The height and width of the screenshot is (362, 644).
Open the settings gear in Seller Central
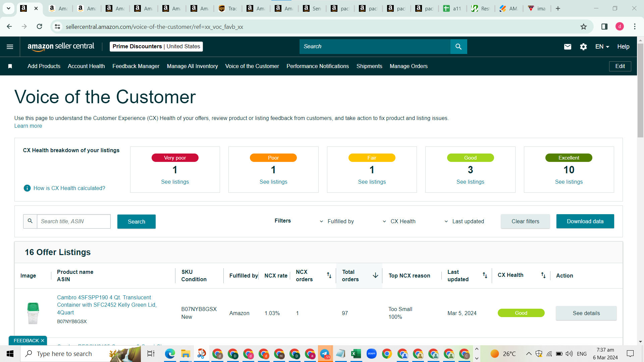coord(584,47)
